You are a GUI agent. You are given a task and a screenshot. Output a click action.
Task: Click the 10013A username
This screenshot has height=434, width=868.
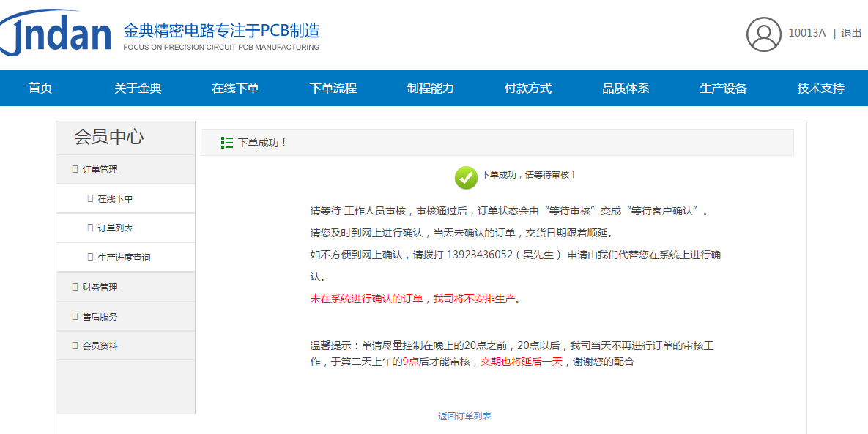point(806,33)
